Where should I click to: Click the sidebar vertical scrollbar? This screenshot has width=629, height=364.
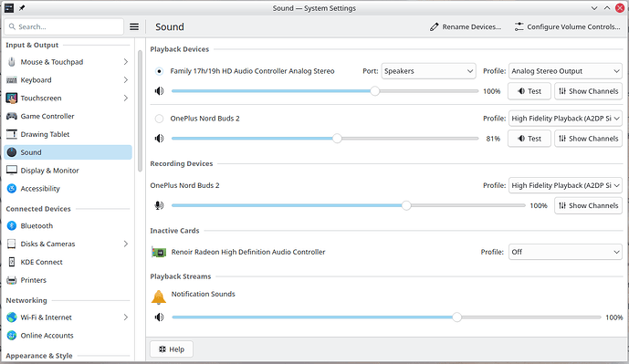140,111
